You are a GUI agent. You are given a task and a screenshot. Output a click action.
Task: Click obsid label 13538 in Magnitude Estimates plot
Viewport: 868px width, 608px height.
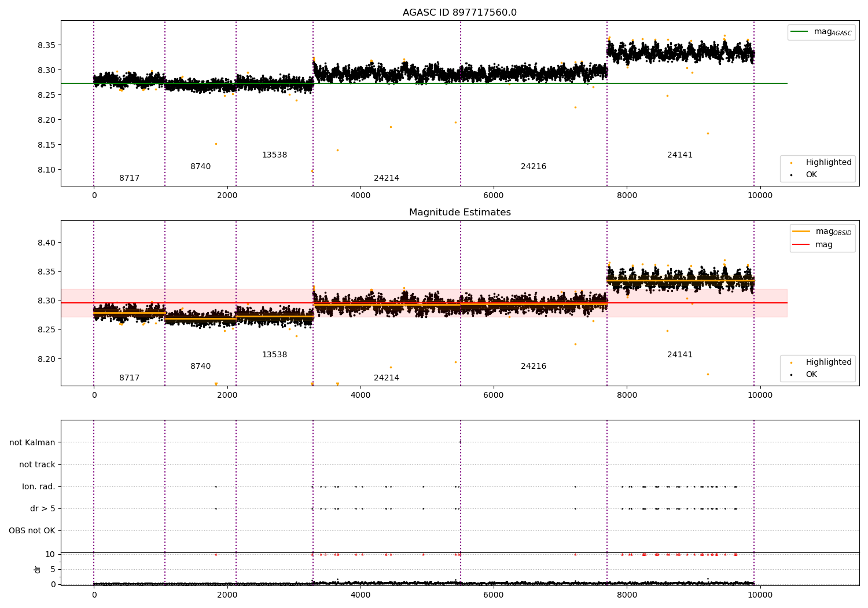275,355
